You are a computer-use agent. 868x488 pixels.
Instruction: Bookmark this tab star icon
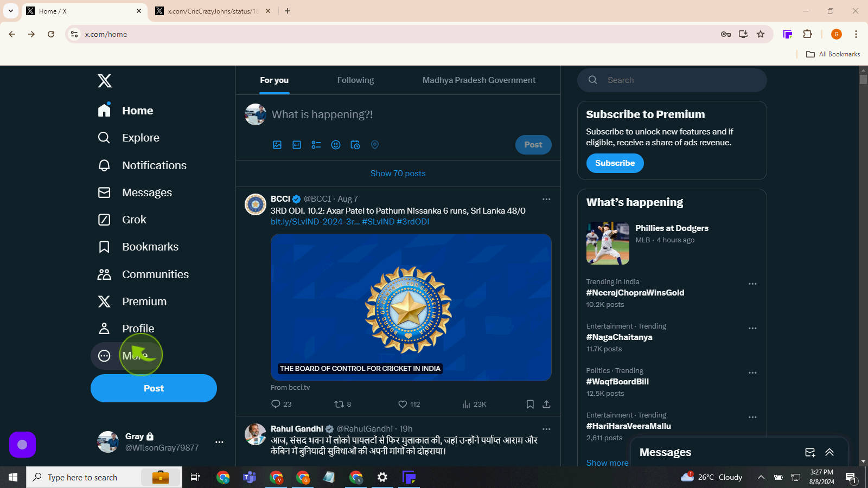pos(761,34)
